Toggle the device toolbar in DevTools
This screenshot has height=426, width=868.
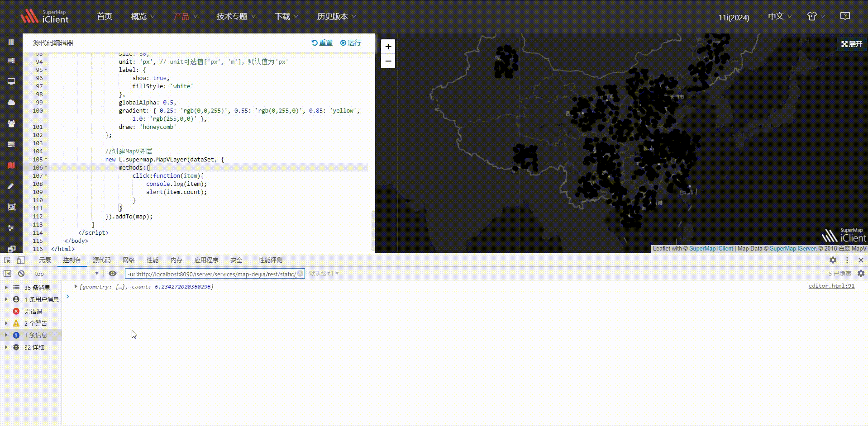coord(20,260)
